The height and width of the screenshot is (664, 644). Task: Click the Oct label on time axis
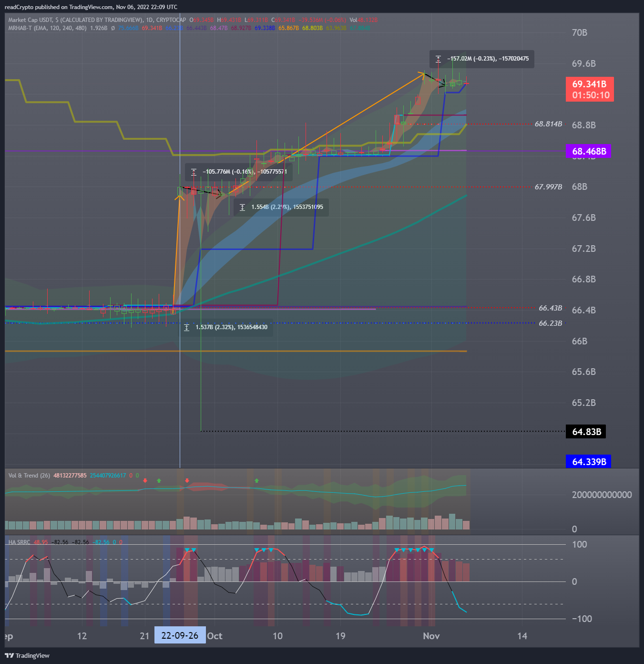pyautogui.click(x=215, y=636)
